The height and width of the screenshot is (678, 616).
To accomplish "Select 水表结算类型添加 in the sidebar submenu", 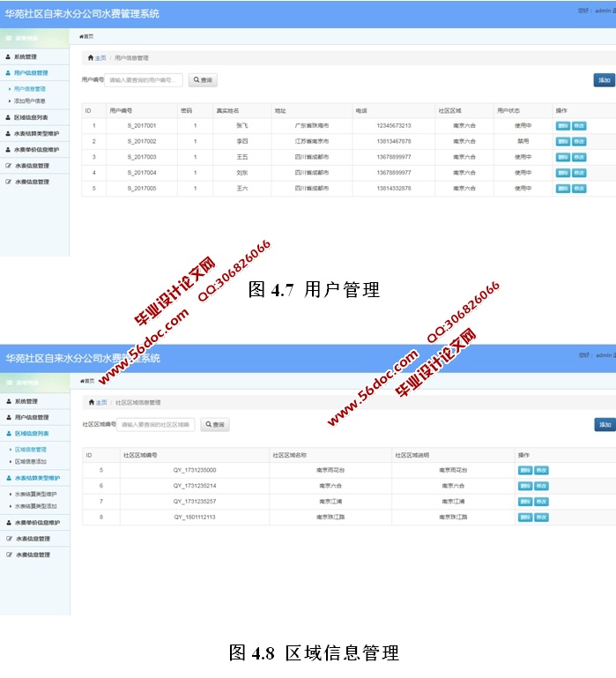I will click(x=35, y=506).
